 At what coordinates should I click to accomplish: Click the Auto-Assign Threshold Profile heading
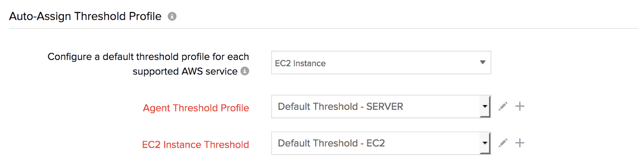click(85, 16)
